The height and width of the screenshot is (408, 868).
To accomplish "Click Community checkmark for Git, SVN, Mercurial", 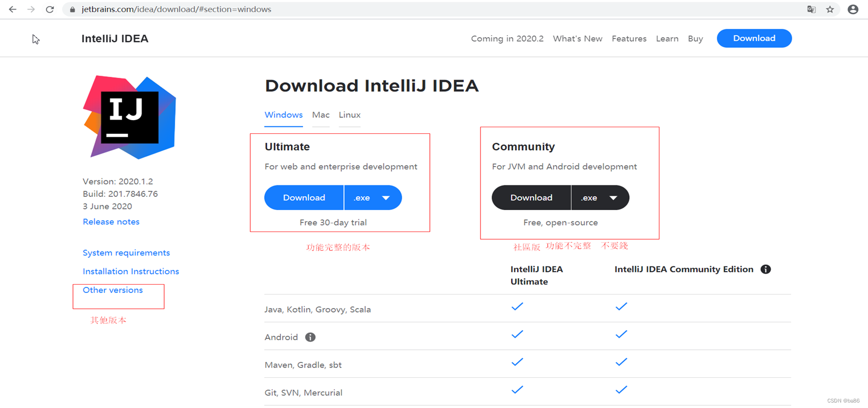I will click(x=621, y=390).
